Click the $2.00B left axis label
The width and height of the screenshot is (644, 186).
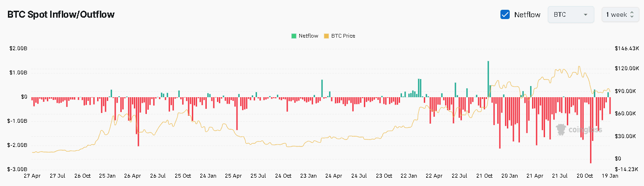pyautogui.click(x=18, y=49)
